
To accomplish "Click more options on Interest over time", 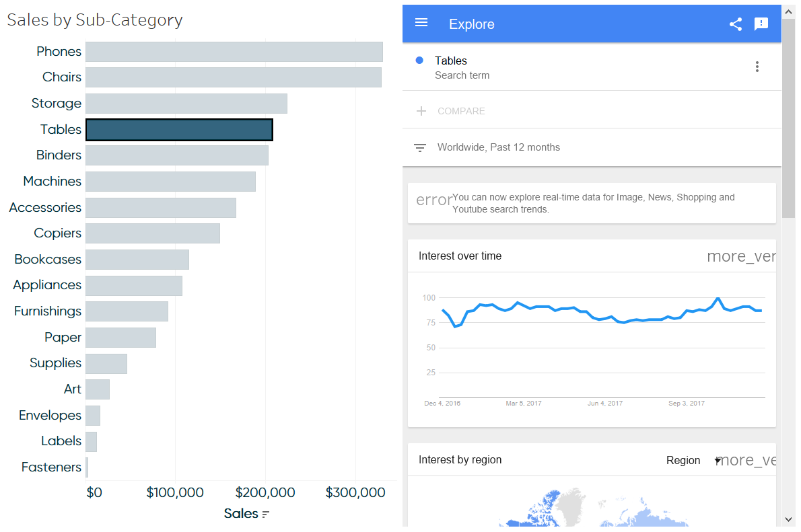I will pos(740,256).
